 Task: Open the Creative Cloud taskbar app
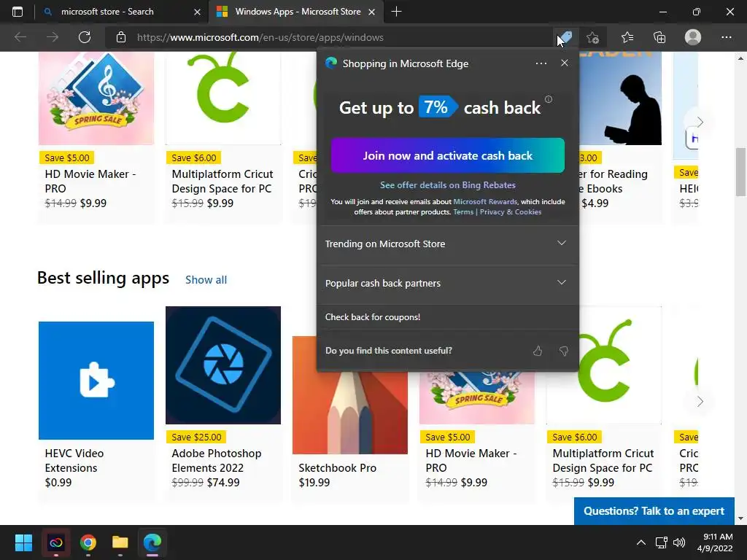pyautogui.click(x=55, y=542)
